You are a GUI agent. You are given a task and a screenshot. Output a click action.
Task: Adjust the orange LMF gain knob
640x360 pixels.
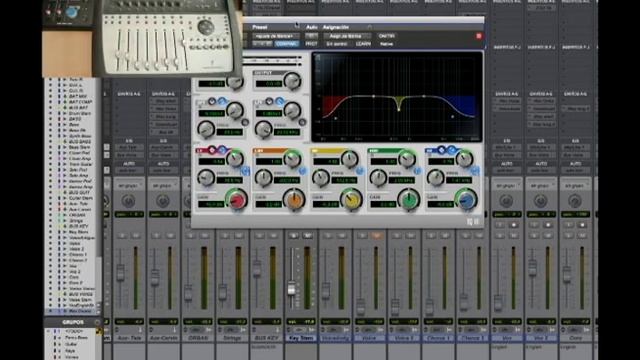[x=294, y=200]
